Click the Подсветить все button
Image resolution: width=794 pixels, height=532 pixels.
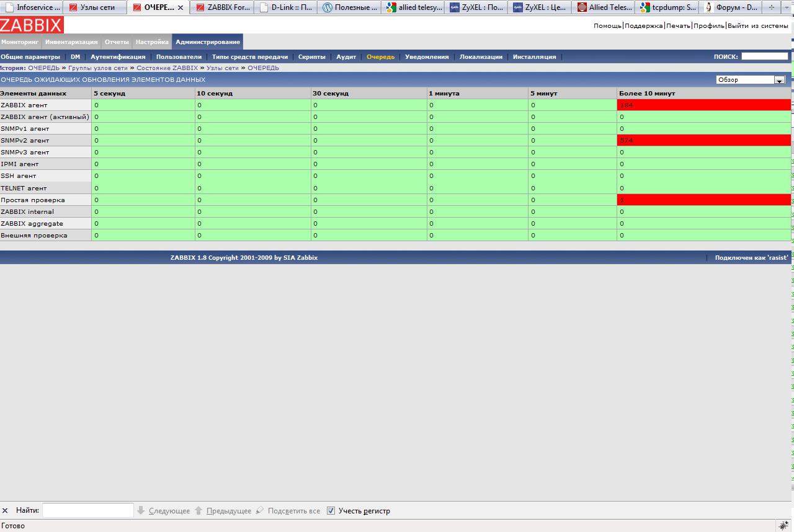point(288,511)
